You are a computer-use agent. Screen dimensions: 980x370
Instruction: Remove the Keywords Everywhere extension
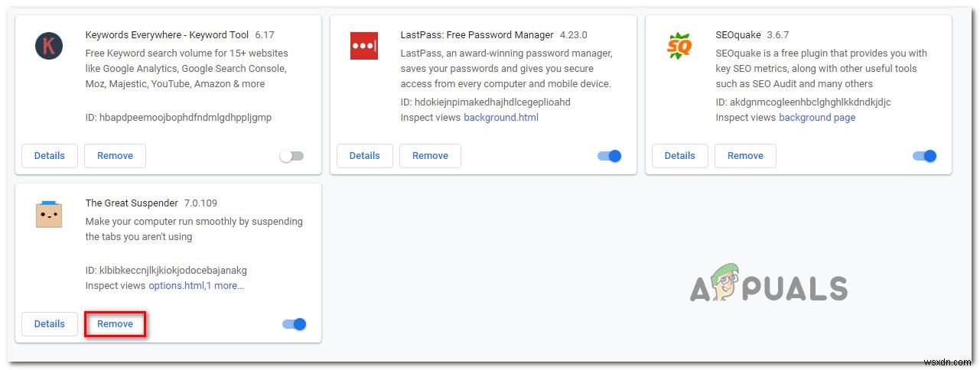pyautogui.click(x=115, y=156)
